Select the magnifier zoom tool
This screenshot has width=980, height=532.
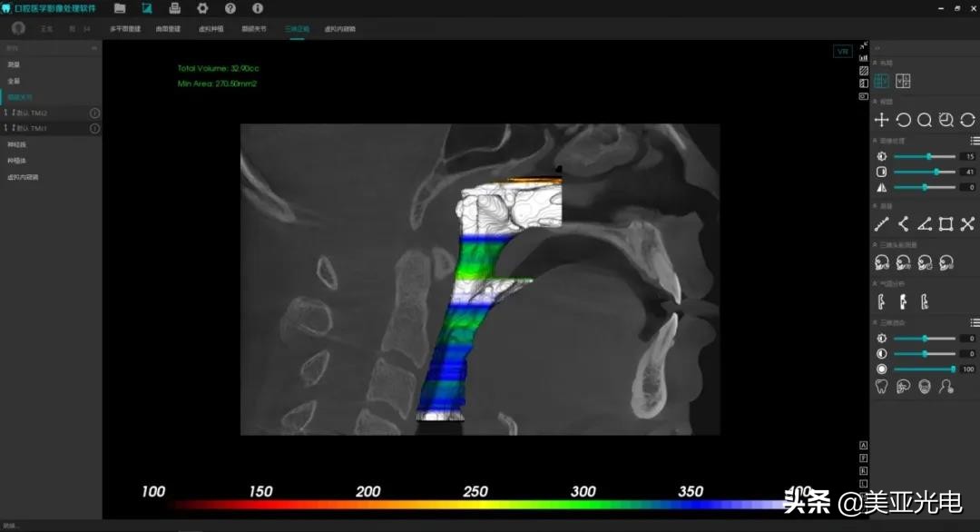pyautogui.click(x=925, y=120)
